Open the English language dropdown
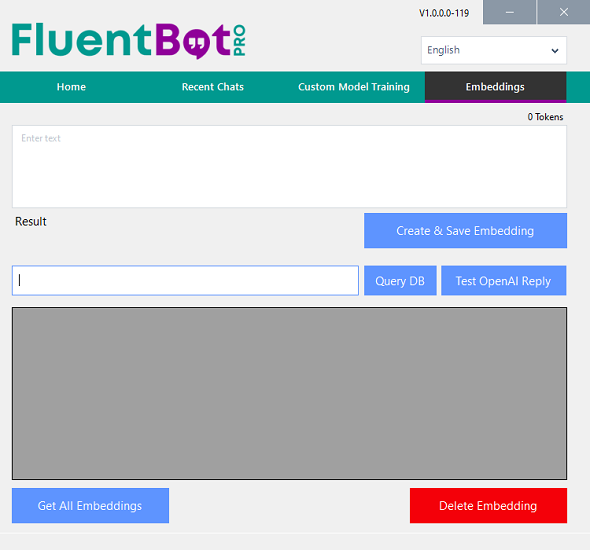Screen dimensions: 590x550 494,50
